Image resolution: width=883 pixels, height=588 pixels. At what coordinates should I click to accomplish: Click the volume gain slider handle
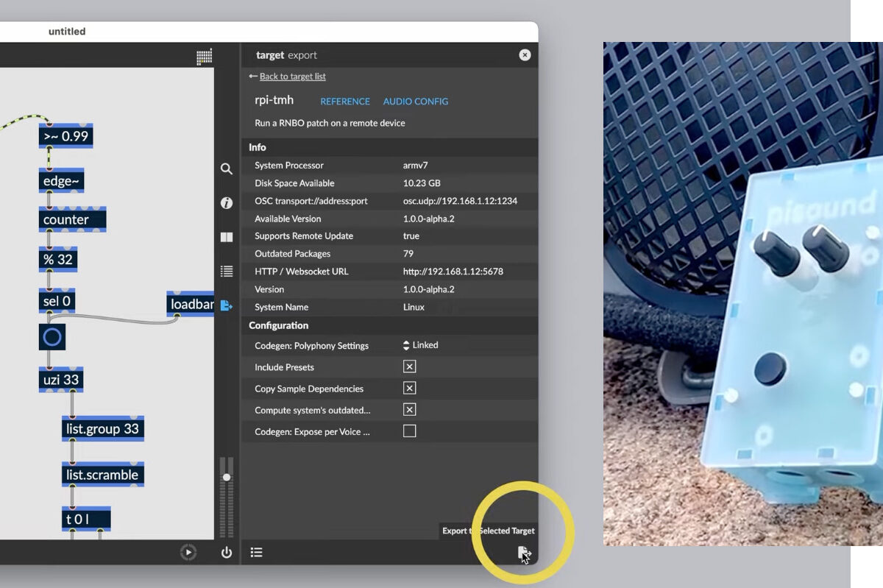click(x=227, y=478)
